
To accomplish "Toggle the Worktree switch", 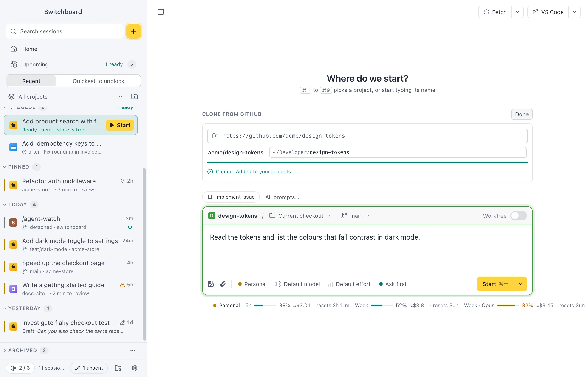I will [519, 216].
